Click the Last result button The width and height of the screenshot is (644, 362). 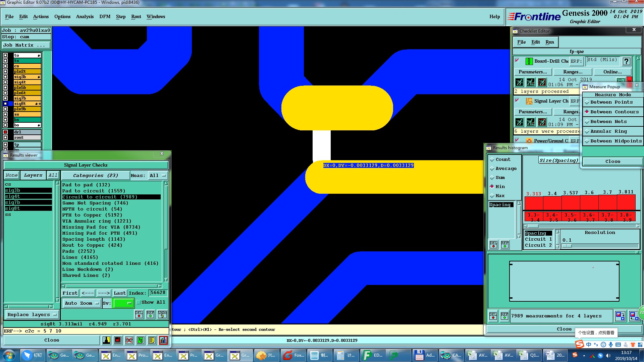pyautogui.click(x=120, y=293)
